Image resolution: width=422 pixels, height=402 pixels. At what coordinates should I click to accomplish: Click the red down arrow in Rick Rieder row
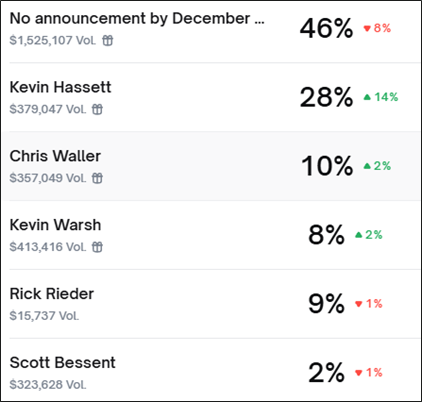coord(359,304)
